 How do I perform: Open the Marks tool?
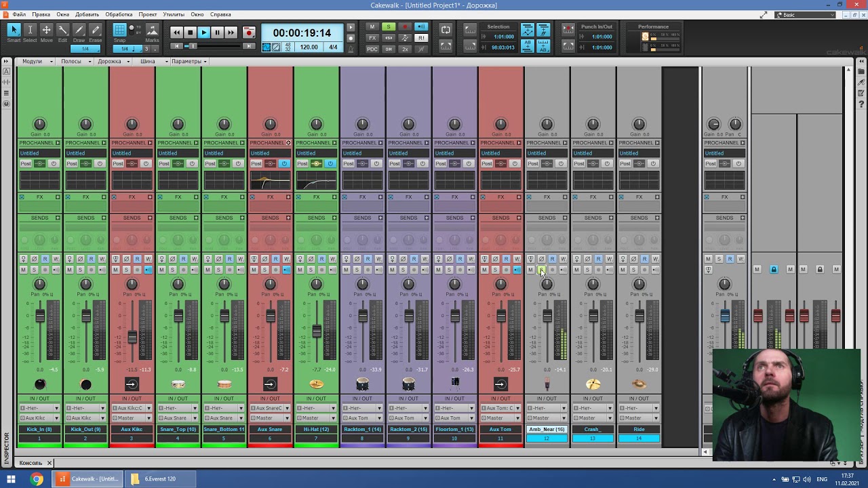point(152,30)
